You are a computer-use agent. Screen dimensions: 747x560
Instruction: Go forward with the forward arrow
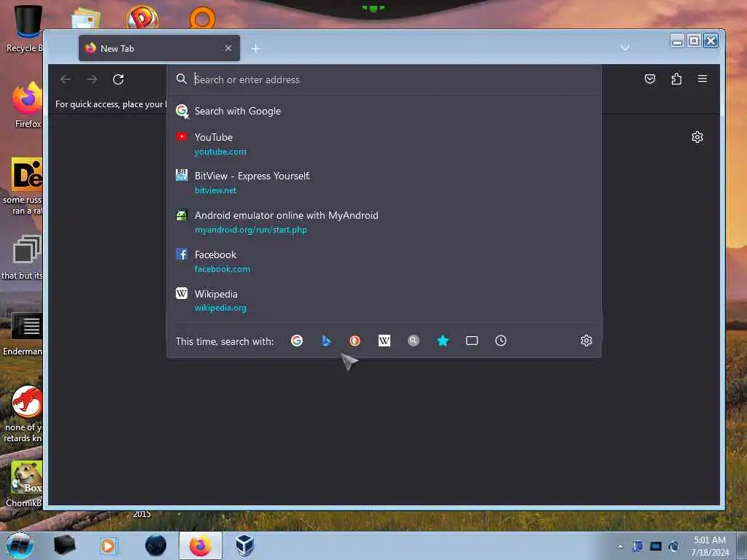[x=92, y=79]
